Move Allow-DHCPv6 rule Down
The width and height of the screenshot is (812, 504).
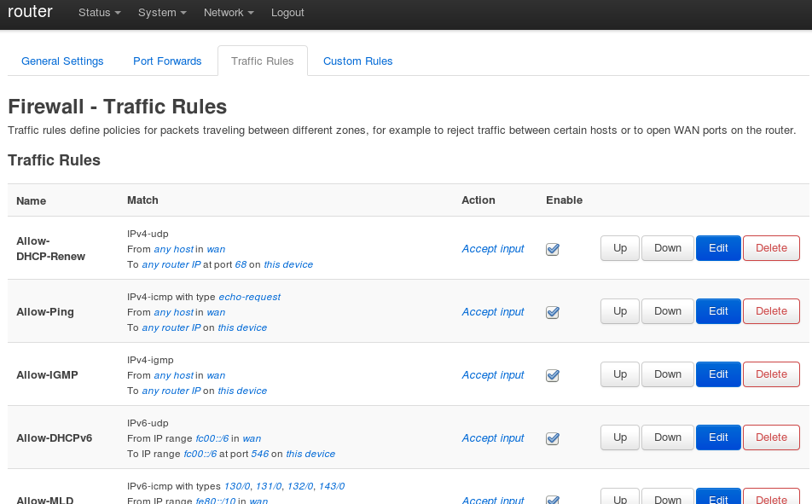(x=668, y=437)
